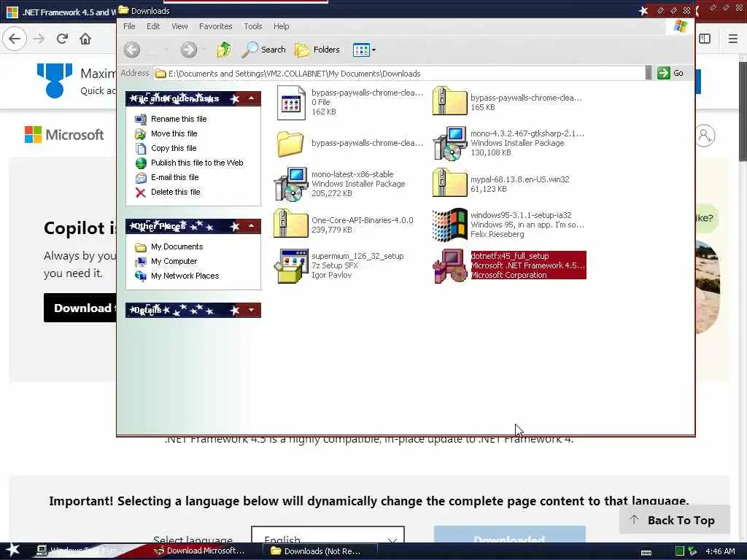Select windows95-3.1.1-setup-ia32 icon
747x560 pixels.
click(x=449, y=225)
